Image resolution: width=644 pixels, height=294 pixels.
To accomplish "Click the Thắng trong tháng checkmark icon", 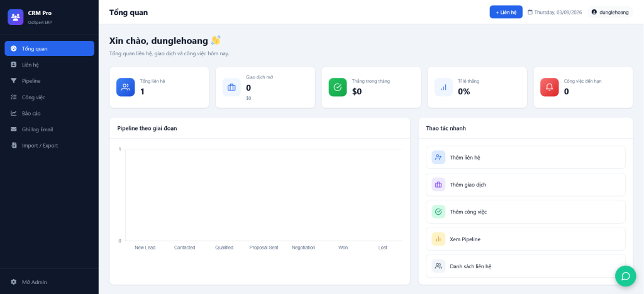I will click(x=338, y=87).
